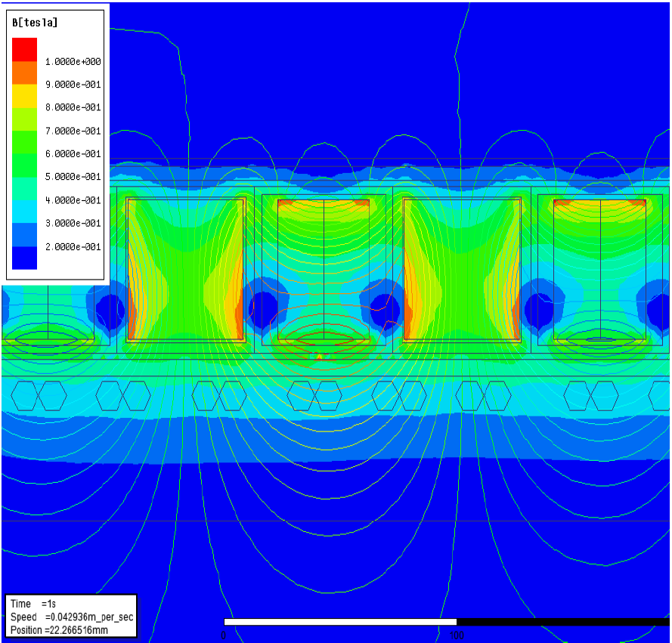The height and width of the screenshot is (643, 672).
Task: Click the black segment of scale bar
Action: [x=562, y=622]
